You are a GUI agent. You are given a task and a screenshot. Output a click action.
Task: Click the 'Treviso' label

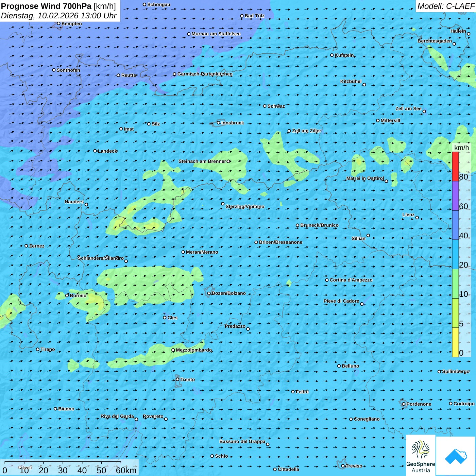tap(354, 466)
